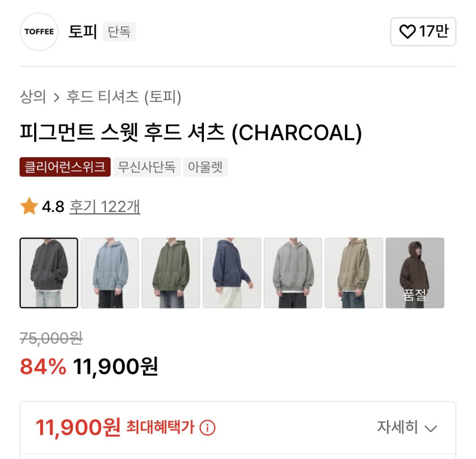The height and width of the screenshot is (459, 476).
Task: Choose the light blue hoodie thumbnail
Action: pos(110,273)
